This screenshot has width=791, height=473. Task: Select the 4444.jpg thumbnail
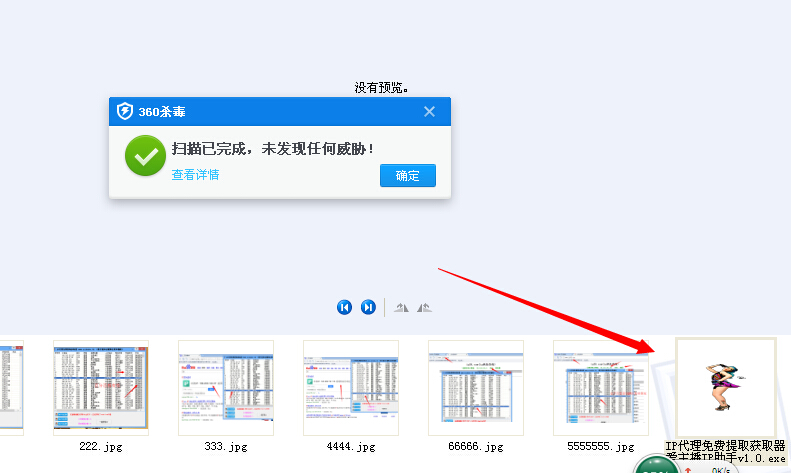351,387
